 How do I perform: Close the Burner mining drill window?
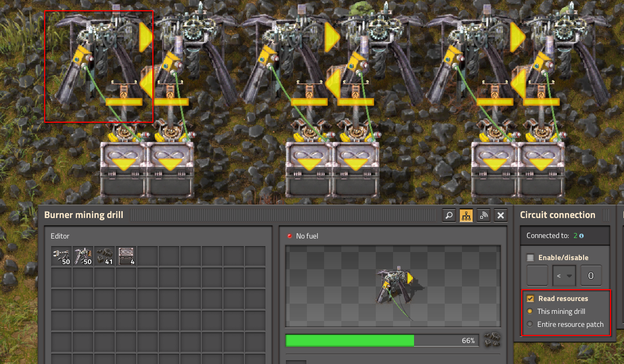click(501, 215)
